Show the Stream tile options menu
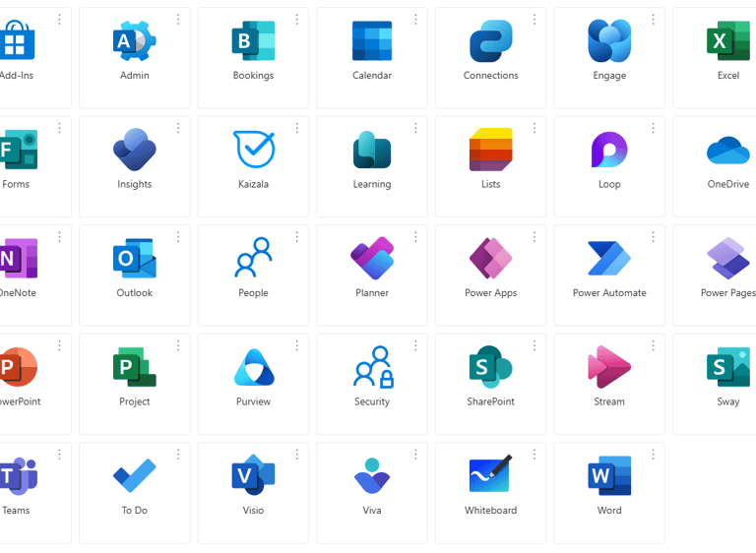756x553 pixels. (x=654, y=345)
